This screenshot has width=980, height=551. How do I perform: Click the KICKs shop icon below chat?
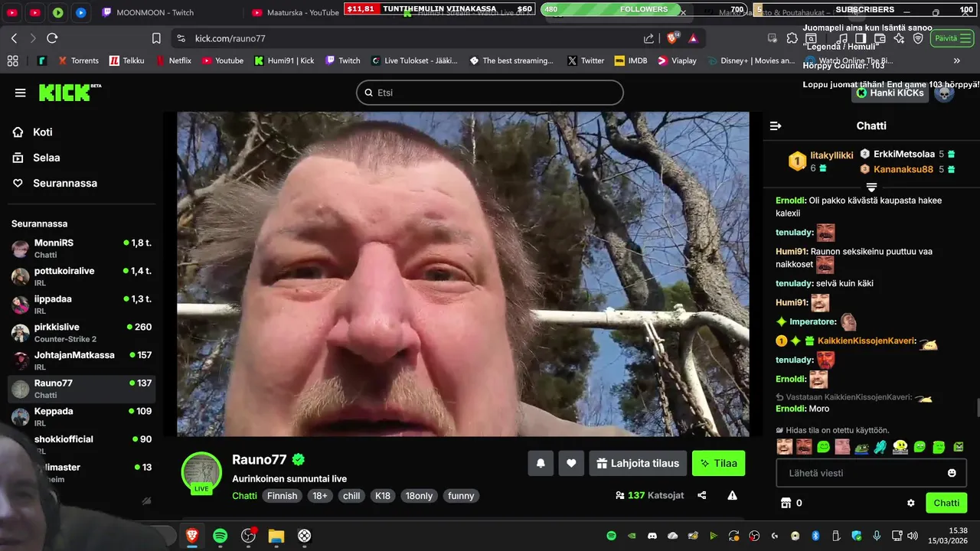coord(785,503)
